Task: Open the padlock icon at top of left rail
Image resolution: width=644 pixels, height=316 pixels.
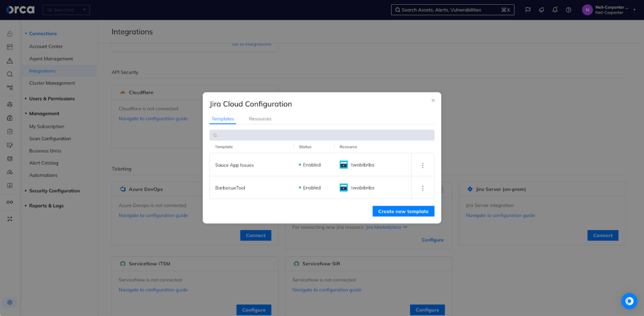Action: pos(10,34)
